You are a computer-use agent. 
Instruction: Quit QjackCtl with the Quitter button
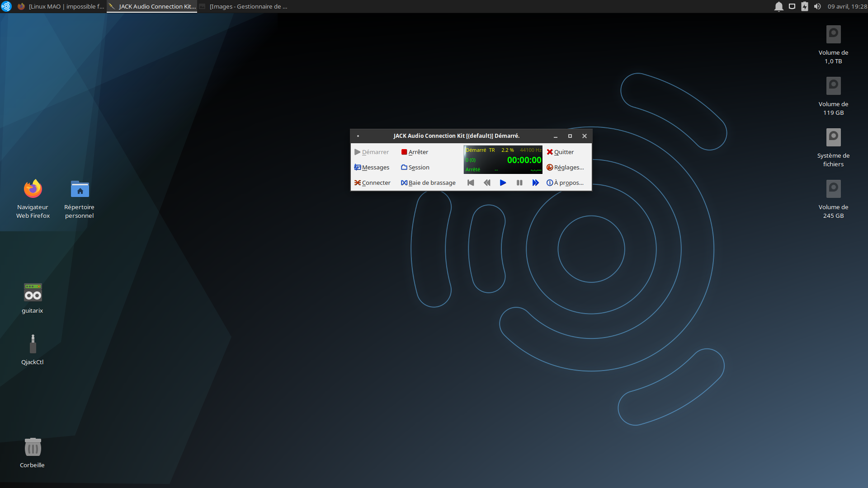pyautogui.click(x=560, y=152)
